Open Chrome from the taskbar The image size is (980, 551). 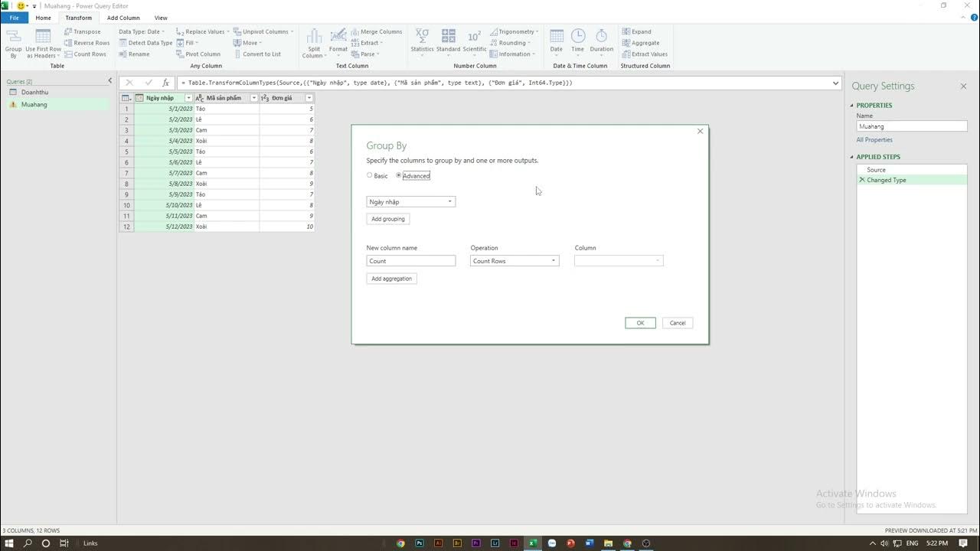(x=400, y=543)
